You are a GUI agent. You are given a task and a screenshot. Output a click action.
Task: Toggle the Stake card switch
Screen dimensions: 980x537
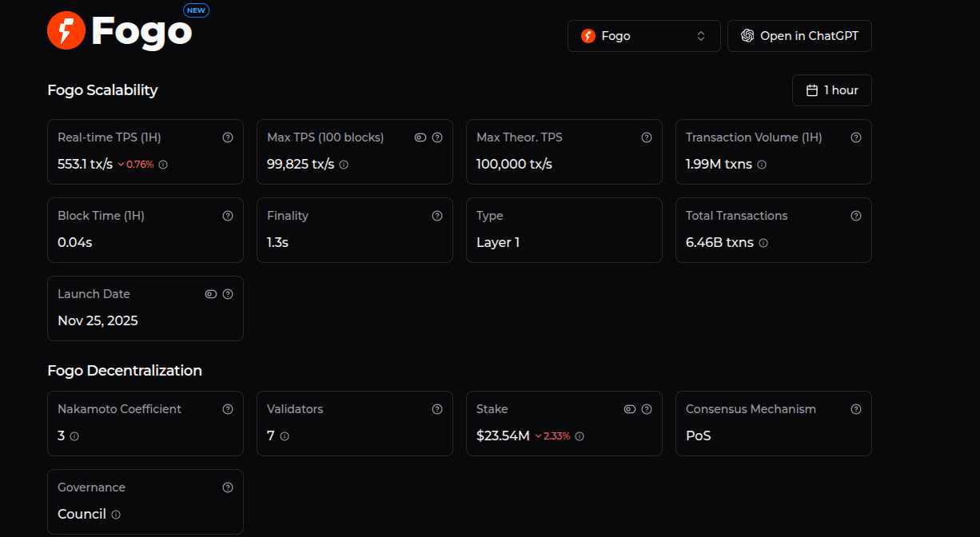630,409
